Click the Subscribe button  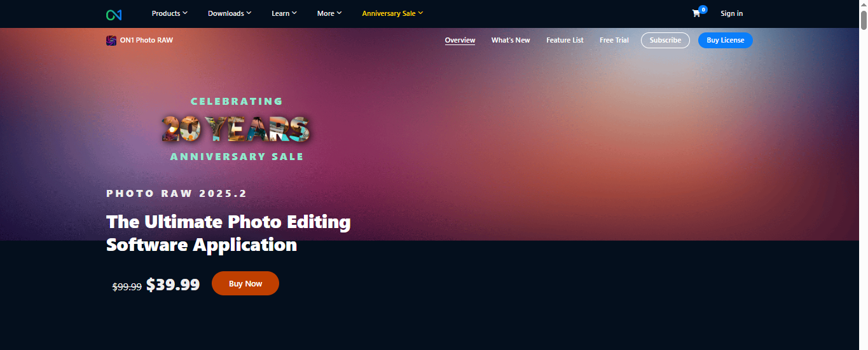pos(665,40)
